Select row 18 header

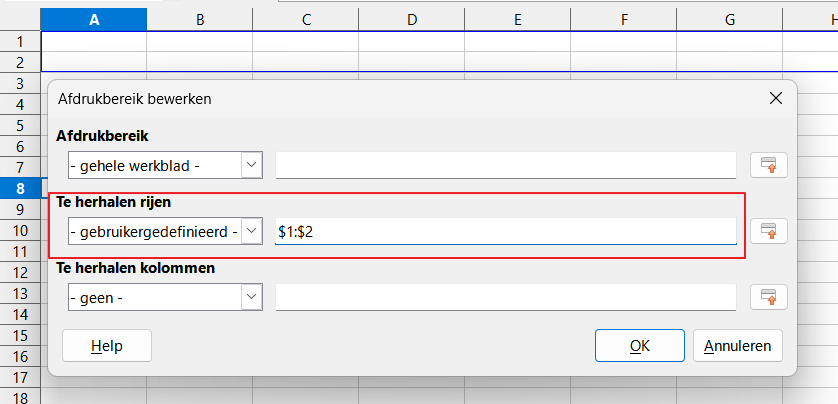tap(20, 397)
